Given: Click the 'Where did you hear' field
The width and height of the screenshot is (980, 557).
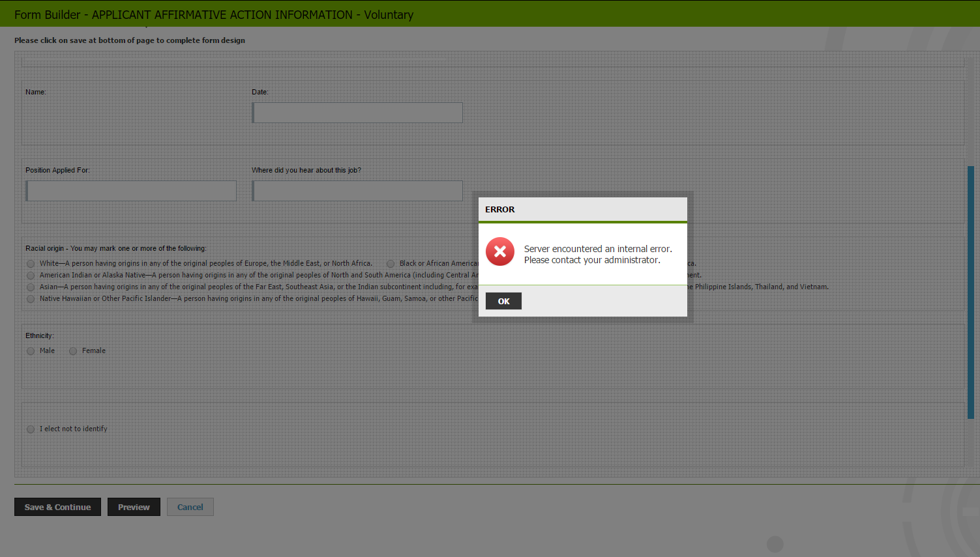Looking at the screenshot, I should coord(357,191).
